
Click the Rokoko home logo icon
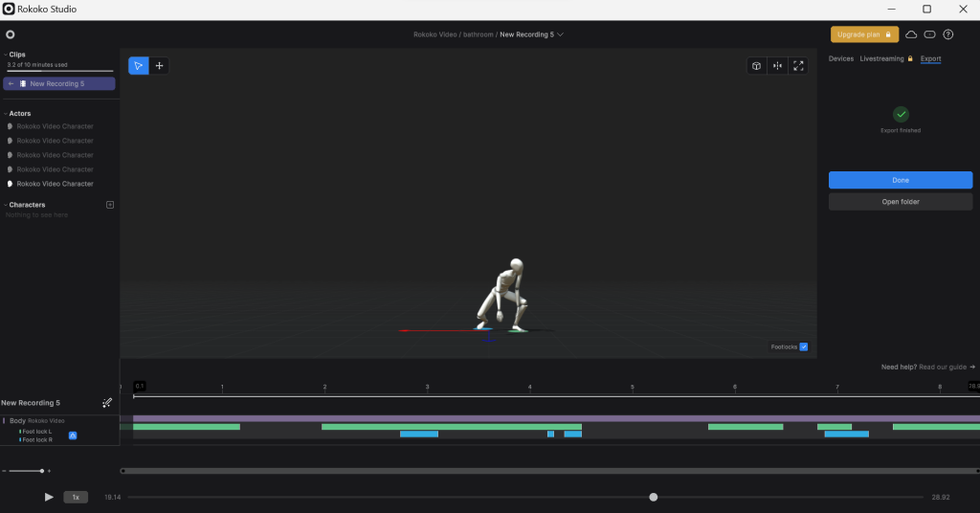10,34
